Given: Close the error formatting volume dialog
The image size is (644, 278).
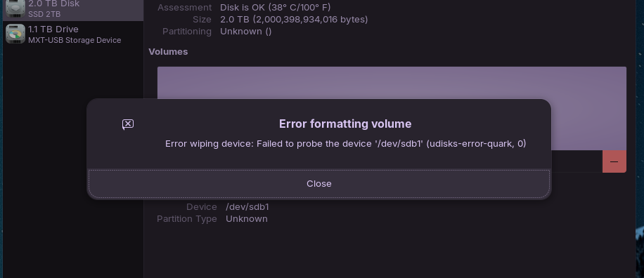Looking at the screenshot, I should [x=318, y=184].
